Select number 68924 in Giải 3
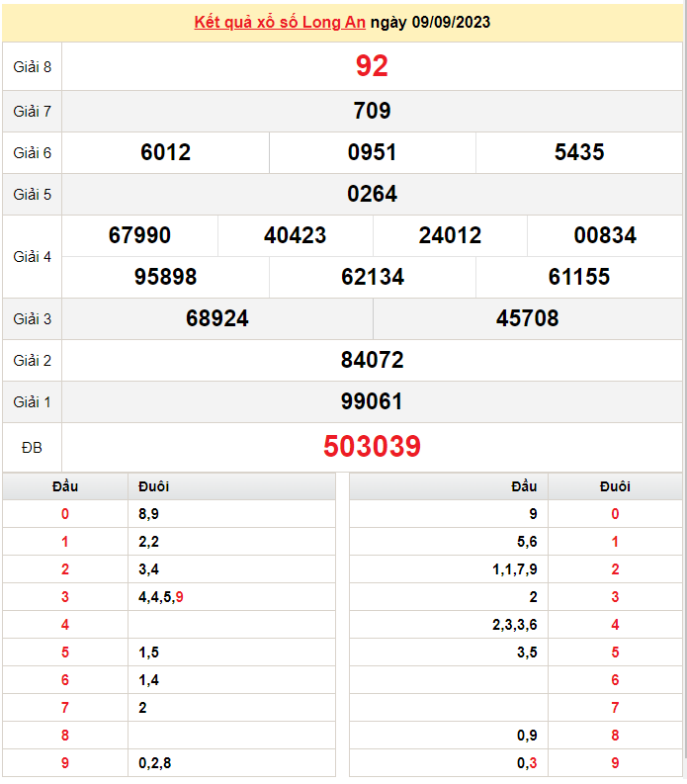 tap(217, 318)
